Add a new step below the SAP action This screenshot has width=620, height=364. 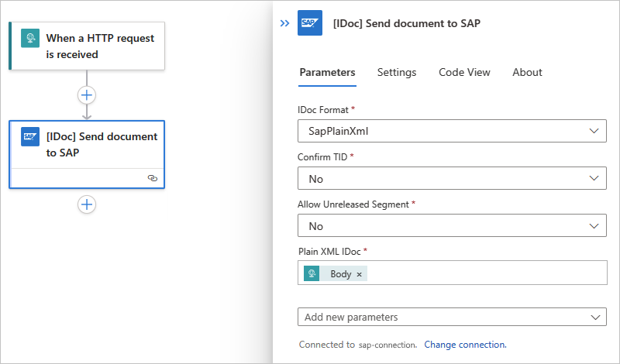point(87,204)
